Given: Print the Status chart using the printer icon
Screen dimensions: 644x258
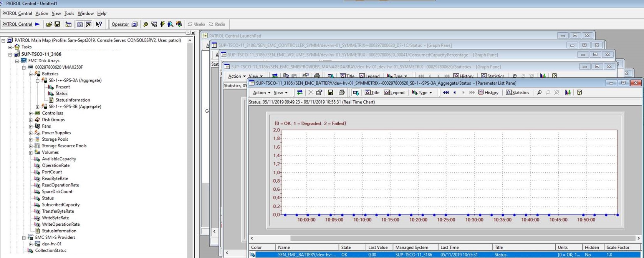Looking at the screenshot, I should click(x=341, y=93).
